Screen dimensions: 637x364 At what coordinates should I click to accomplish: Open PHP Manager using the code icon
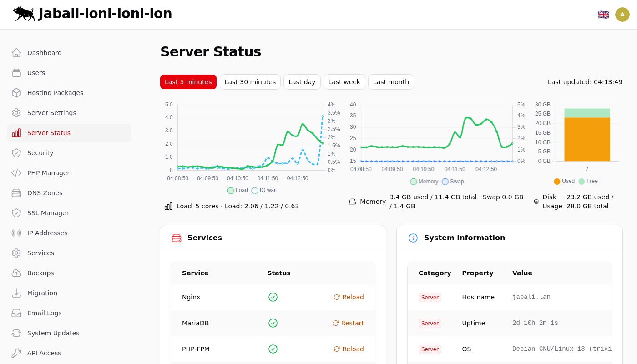point(16,173)
